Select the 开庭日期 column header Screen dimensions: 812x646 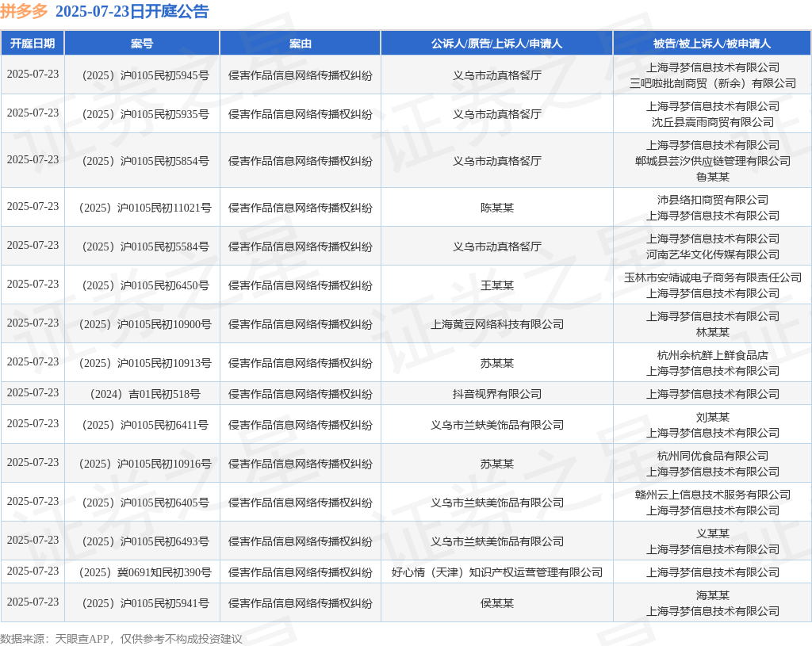click(x=33, y=44)
